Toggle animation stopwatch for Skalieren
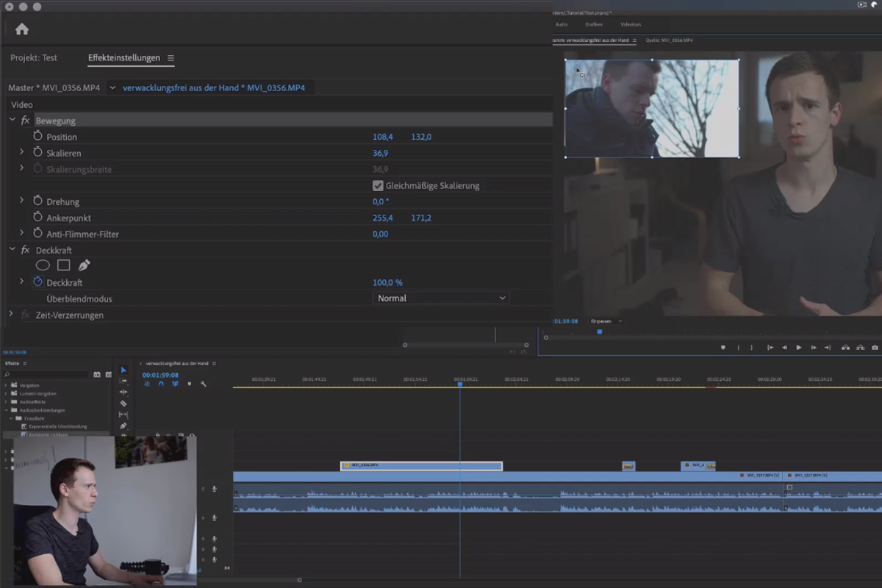 [x=38, y=153]
